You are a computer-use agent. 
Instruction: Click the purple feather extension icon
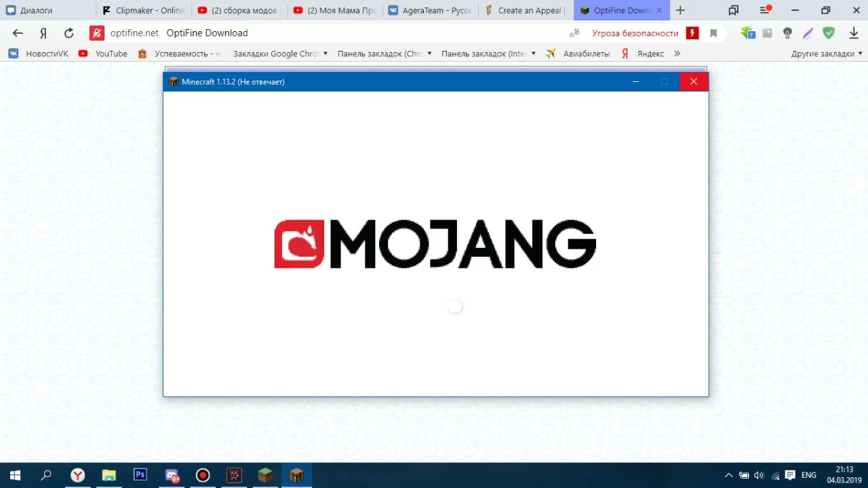pyautogui.click(x=808, y=33)
